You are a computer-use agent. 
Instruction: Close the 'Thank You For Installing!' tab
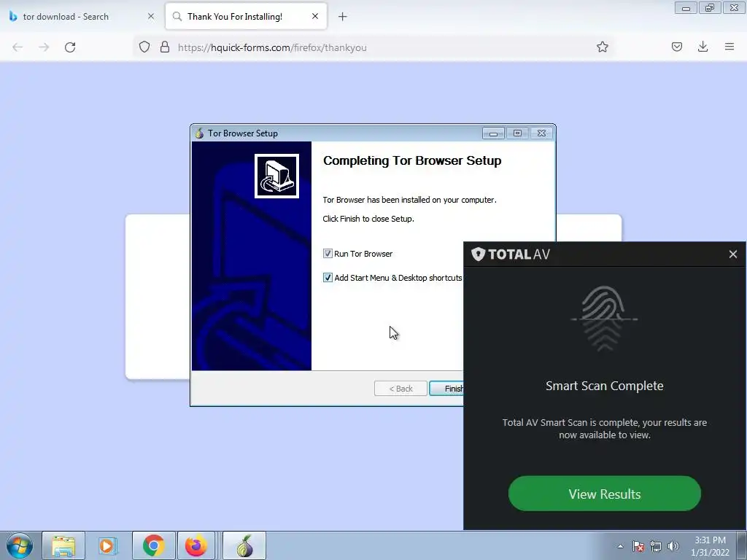click(315, 16)
